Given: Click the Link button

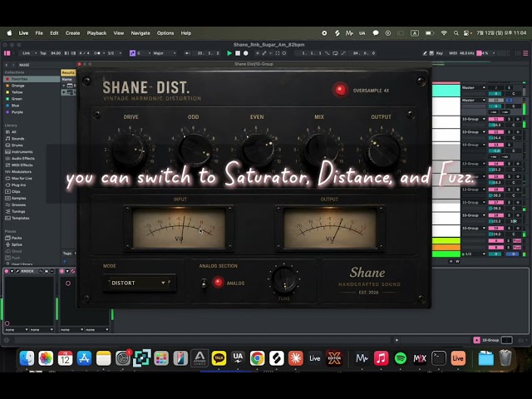Looking at the screenshot, I should click(x=26, y=53).
